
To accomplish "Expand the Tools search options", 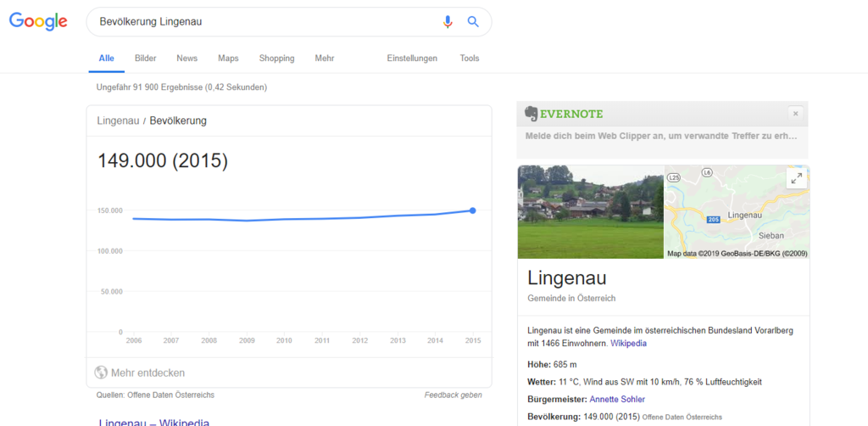I will click(470, 59).
